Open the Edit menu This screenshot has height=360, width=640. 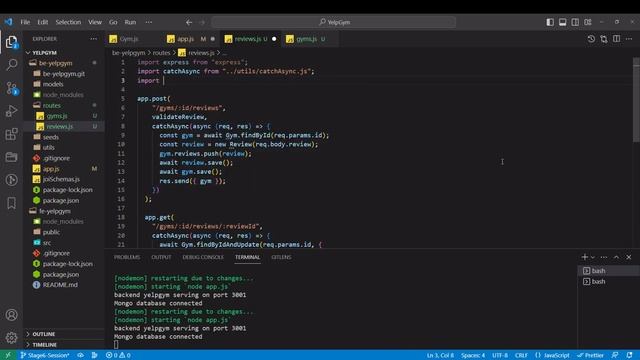click(x=43, y=22)
